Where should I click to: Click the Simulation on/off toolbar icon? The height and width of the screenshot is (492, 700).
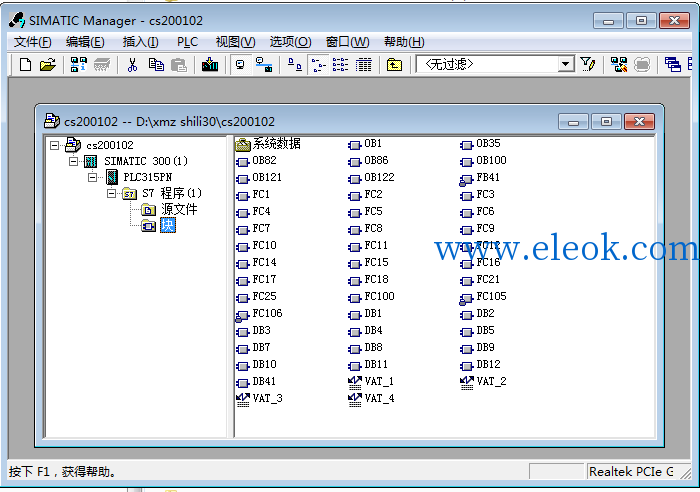coord(619,65)
